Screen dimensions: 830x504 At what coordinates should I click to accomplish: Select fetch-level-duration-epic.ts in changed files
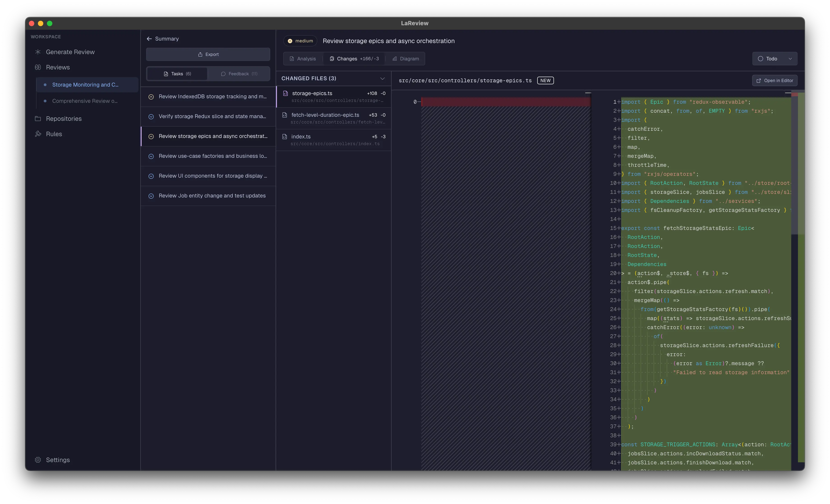[x=334, y=118]
